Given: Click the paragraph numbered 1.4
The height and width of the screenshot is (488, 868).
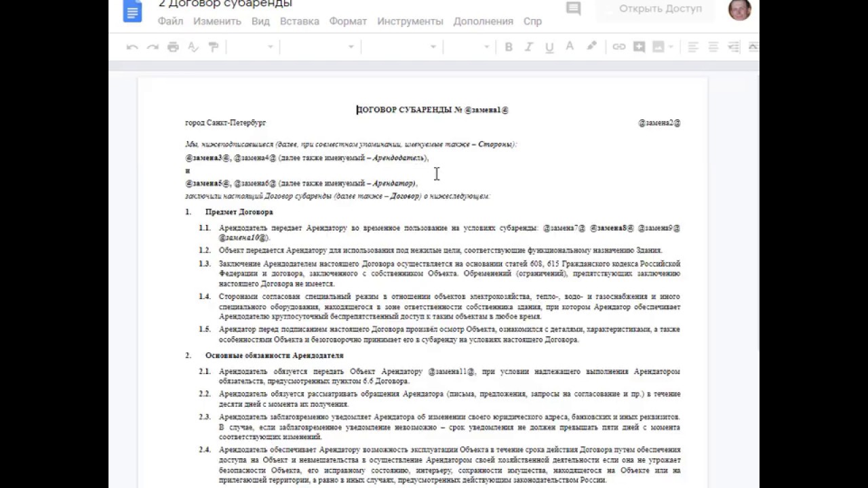Looking at the screenshot, I should coord(449,306).
